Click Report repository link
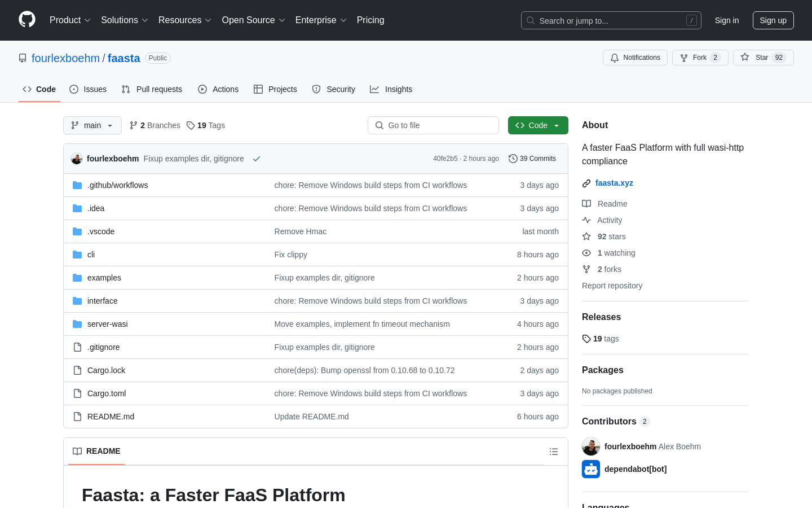The image size is (812, 508). 612,286
